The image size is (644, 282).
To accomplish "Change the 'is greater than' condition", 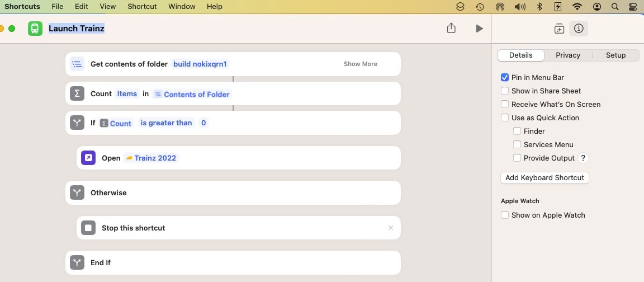I will 166,123.
